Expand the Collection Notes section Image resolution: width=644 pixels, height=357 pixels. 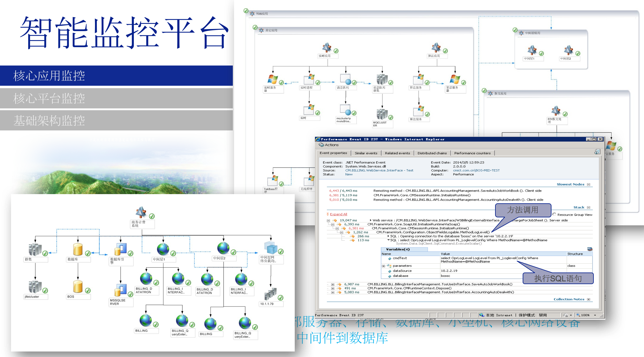[x=589, y=299]
